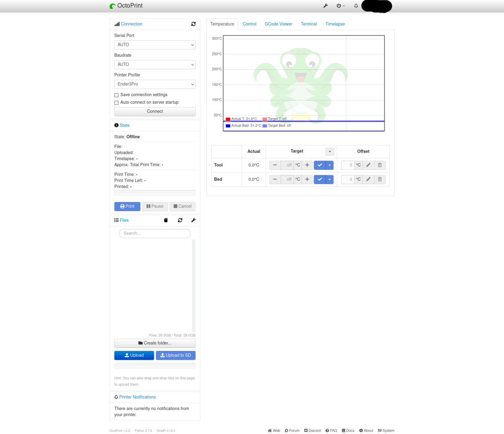Click the Upload button
The height and width of the screenshot is (434, 504).
pos(134,355)
